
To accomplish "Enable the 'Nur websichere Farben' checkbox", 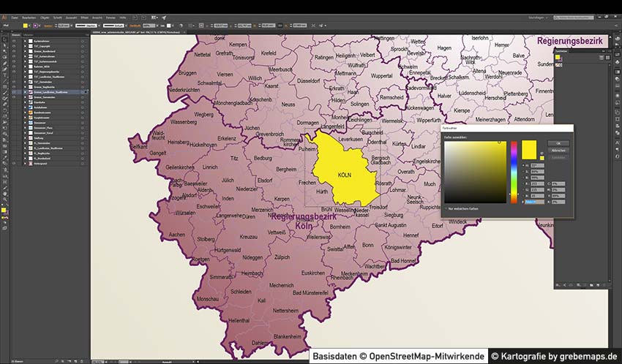I will click(446, 208).
